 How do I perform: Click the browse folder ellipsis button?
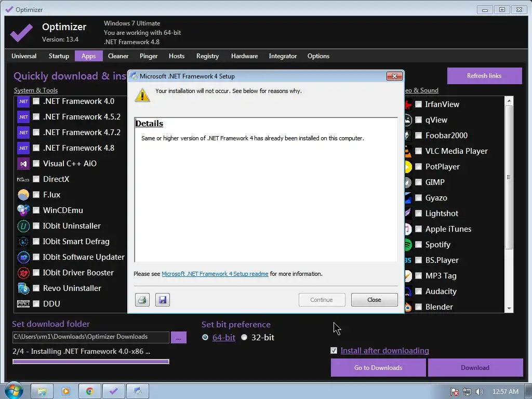(179, 337)
